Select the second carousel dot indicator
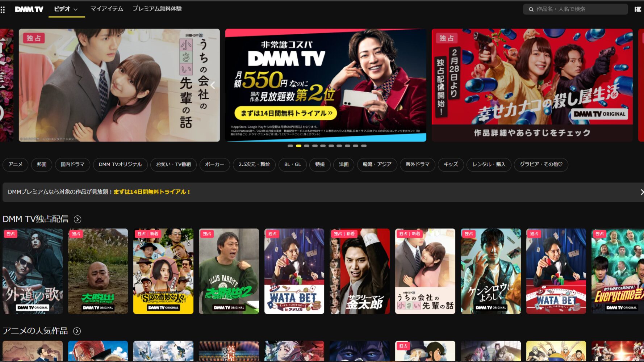The height and width of the screenshot is (362, 644). click(x=298, y=146)
